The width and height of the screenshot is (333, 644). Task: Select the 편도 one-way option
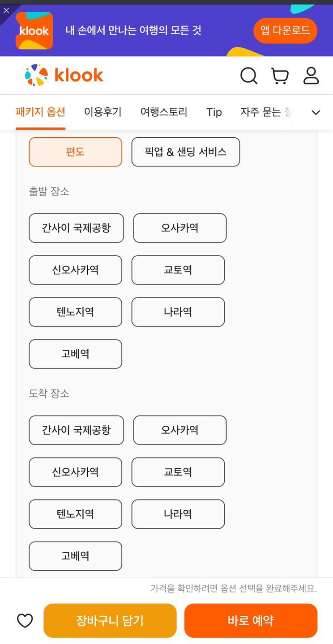[x=75, y=152]
